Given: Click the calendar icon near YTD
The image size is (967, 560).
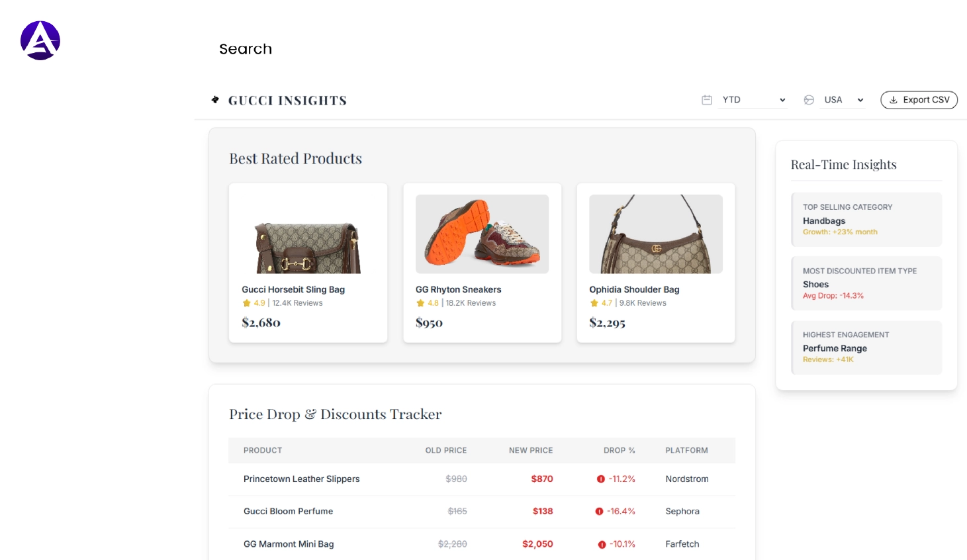Looking at the screenshot, I should tap(707, 100).
